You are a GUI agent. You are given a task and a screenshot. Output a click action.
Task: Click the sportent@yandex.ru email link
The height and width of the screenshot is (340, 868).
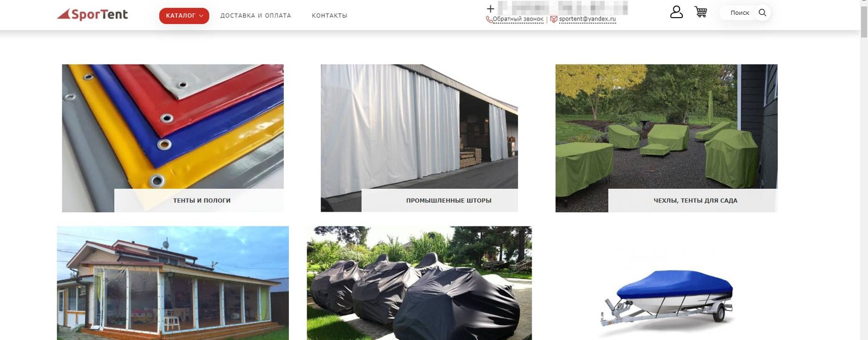coord(587,19)
